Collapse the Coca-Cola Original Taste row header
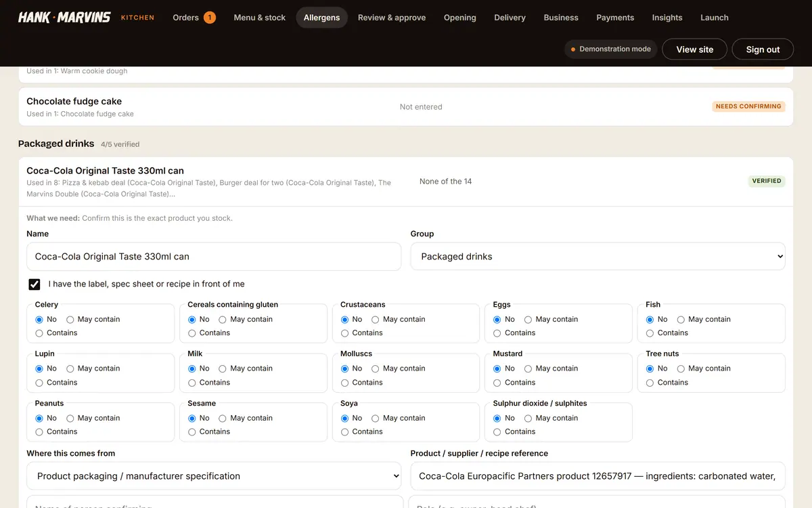The height and width of the screenshot is (508, 812). pos(406,182)
